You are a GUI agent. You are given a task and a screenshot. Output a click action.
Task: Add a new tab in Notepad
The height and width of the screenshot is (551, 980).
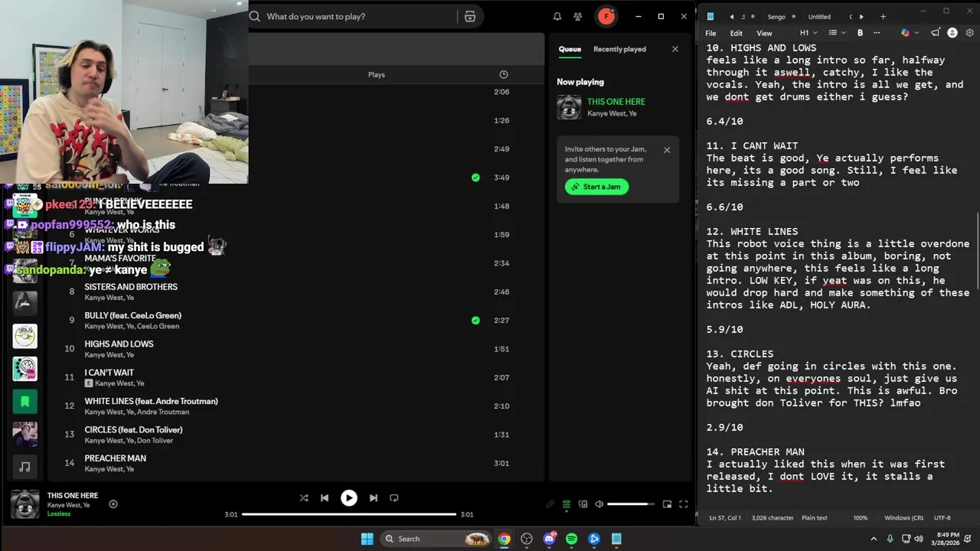[x=883, y=17]
